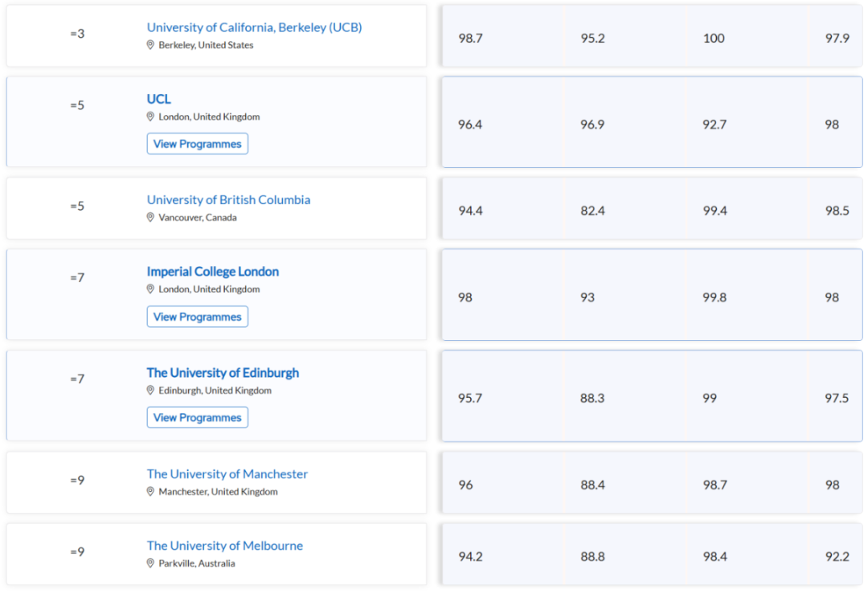868x594 pixels.
Task: Select the 82.4 score for British Columbia
Action: coord(592,211)
